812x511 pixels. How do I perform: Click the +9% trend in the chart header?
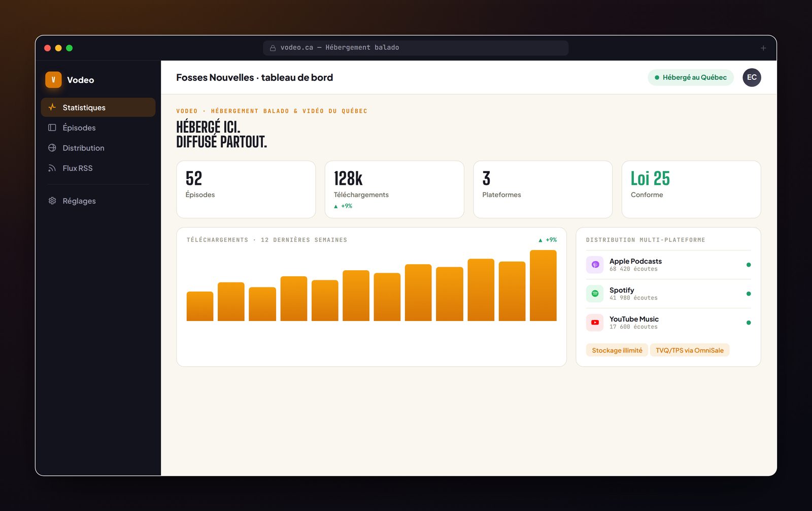pyautogui.click(x=548, y=240)
